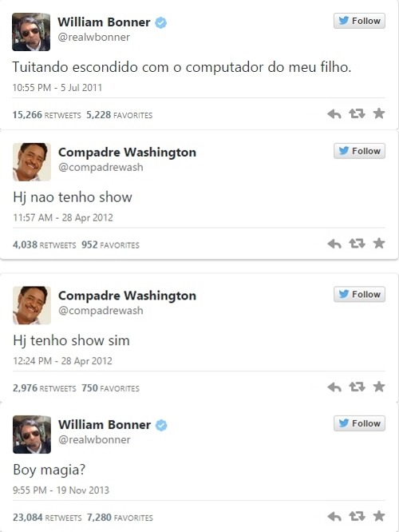Reply to the 'Hj tenho show sim' tweet
Viewport: 399px width, 532px height.
tap(334, 387)
